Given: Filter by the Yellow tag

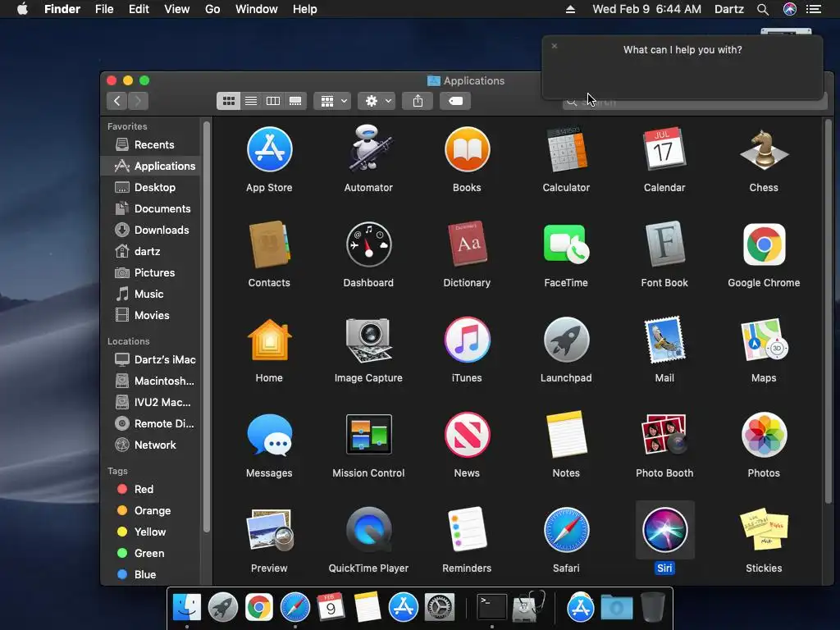Looking at the screenshot, I should [x=151, y=532].
